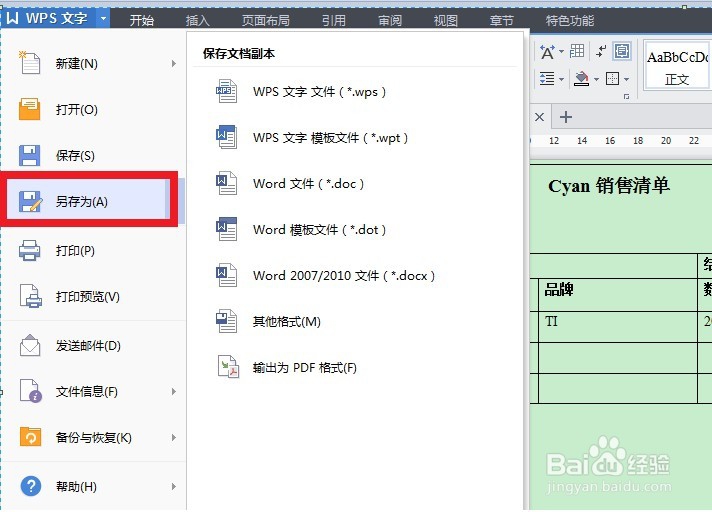Click the WPS 文字 application button

pos(49,19)
